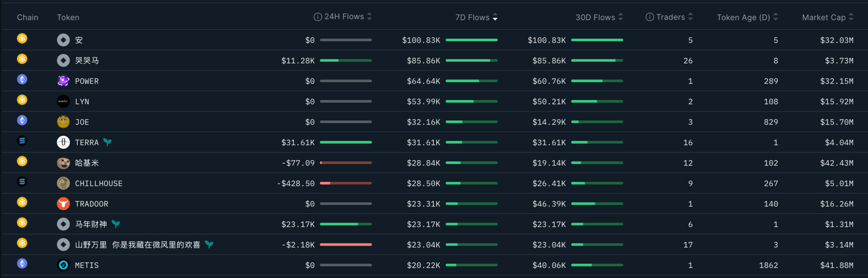
Task: Click the 26 traders value
Action: point(688,60)
